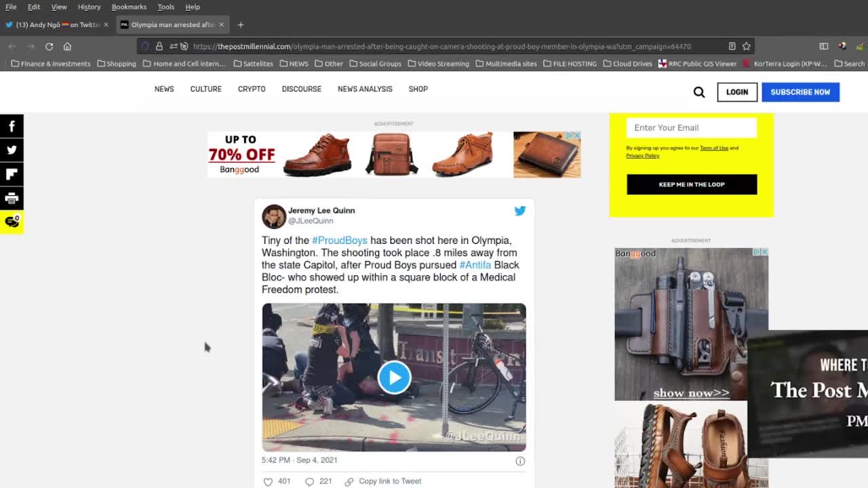The width and height of the screenshot is (868, 488).
Task: Click tweet info circle icon
Action: (x=520, y=461)
